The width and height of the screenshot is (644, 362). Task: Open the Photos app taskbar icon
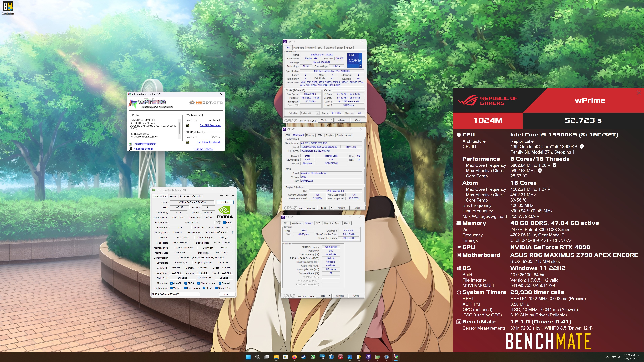point(350,357)
